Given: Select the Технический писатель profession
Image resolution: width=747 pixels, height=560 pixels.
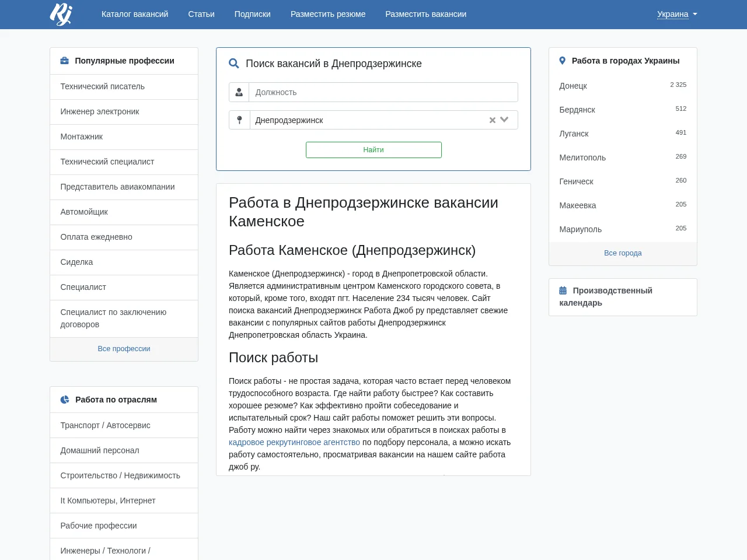Looking at the screenshot, I should pyautogui.click(x=124, y=86).
